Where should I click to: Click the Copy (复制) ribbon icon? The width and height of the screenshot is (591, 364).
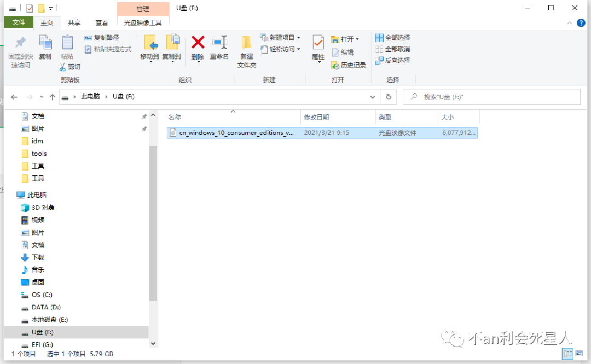click(45, 43)
